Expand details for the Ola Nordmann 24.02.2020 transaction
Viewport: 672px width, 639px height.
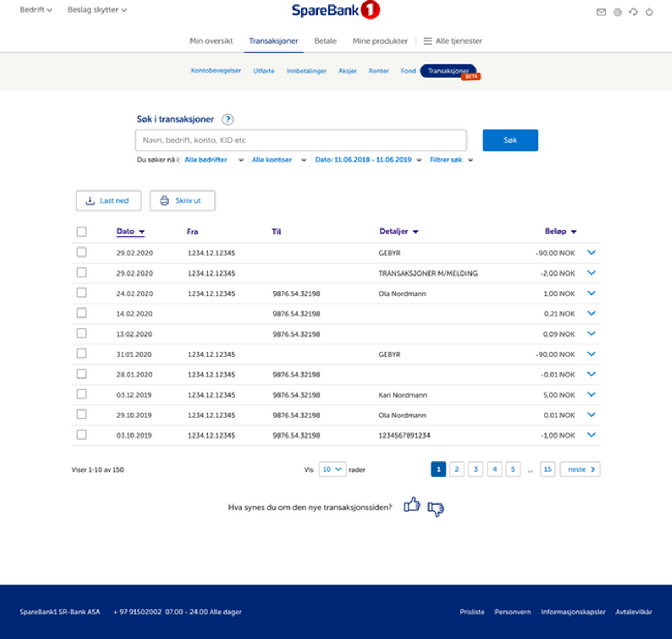pos(591,293)
